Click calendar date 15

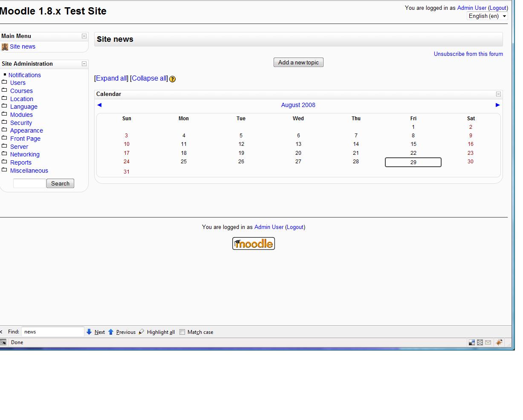[x=413, y=144]
